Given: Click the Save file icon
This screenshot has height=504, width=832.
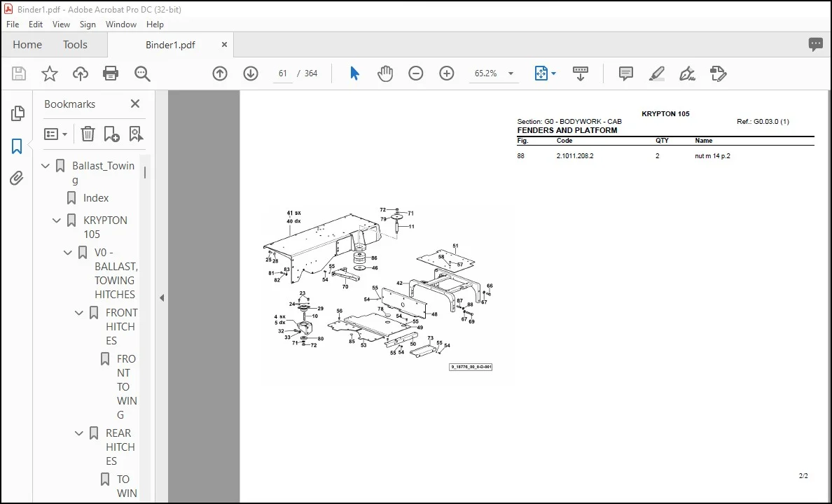Looking at the screenshot, I should click(19, 73).
